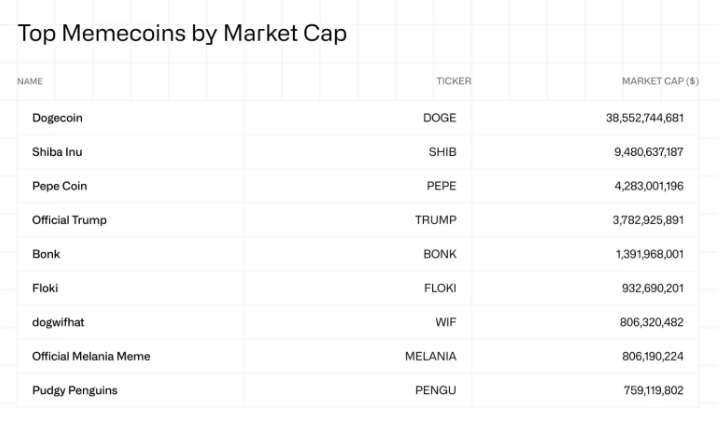Select the DOGE ticker cell
Screen dimensions: 725x425
pos(439,118)
